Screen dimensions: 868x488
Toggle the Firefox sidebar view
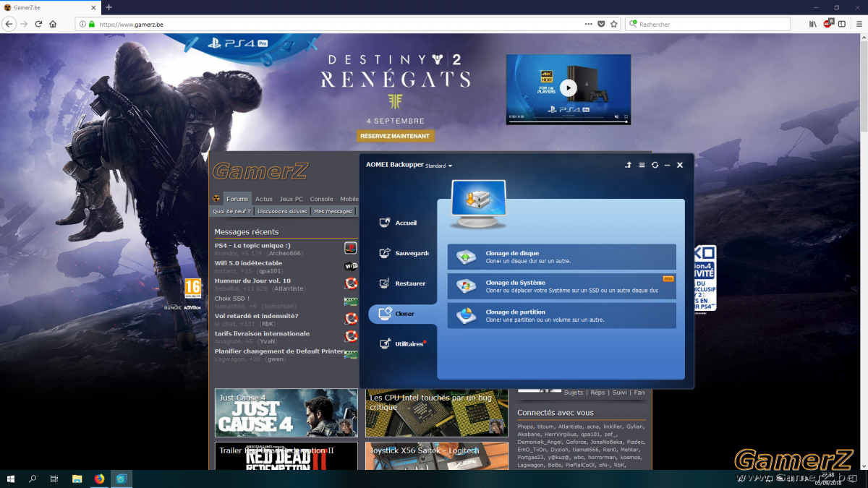click(841, 24)
